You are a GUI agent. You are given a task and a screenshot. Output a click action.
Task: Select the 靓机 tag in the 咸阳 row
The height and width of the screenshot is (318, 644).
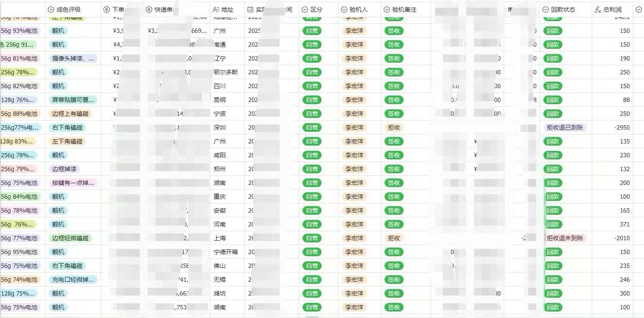(59, 155)
